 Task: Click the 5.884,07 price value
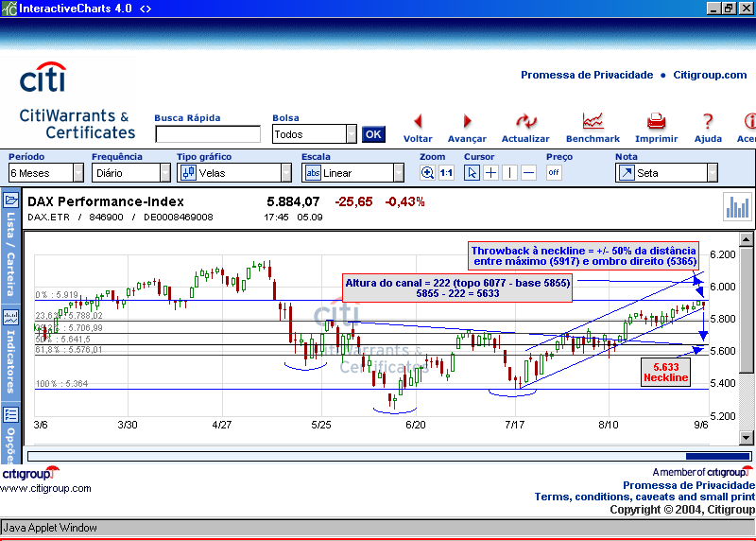[293, 201]
